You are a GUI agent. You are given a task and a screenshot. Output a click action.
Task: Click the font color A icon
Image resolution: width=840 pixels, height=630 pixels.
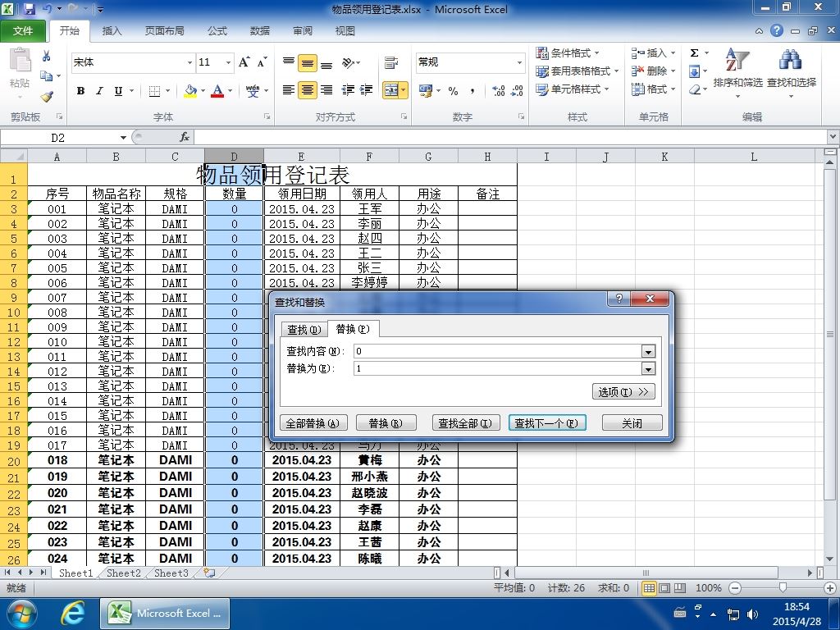[x=217, y=91]
